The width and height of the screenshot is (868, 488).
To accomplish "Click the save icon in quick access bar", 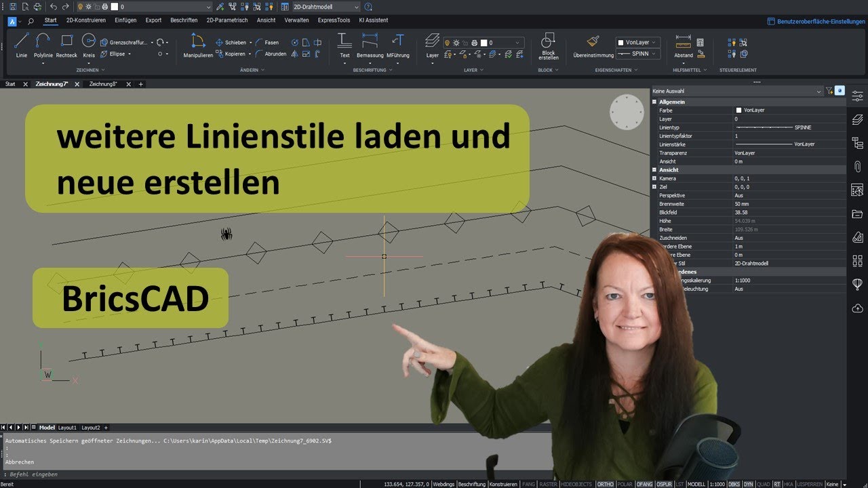I will [13, 6].
